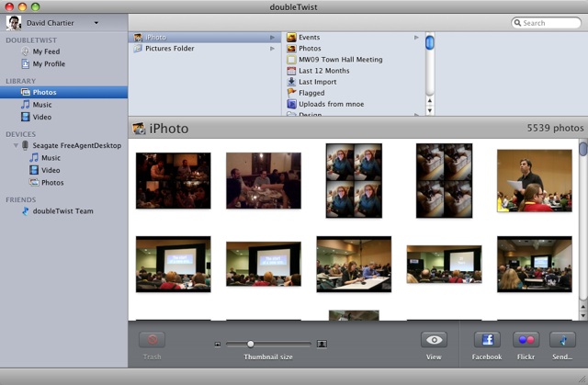Click album list scrollbar thumb
The height and width of the screenshot is (385, 588).
[x=430, y=42]
